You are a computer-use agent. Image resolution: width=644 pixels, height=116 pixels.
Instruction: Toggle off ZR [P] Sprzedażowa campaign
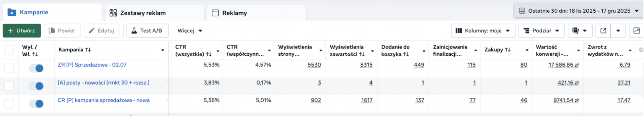[x=37, y=68]
